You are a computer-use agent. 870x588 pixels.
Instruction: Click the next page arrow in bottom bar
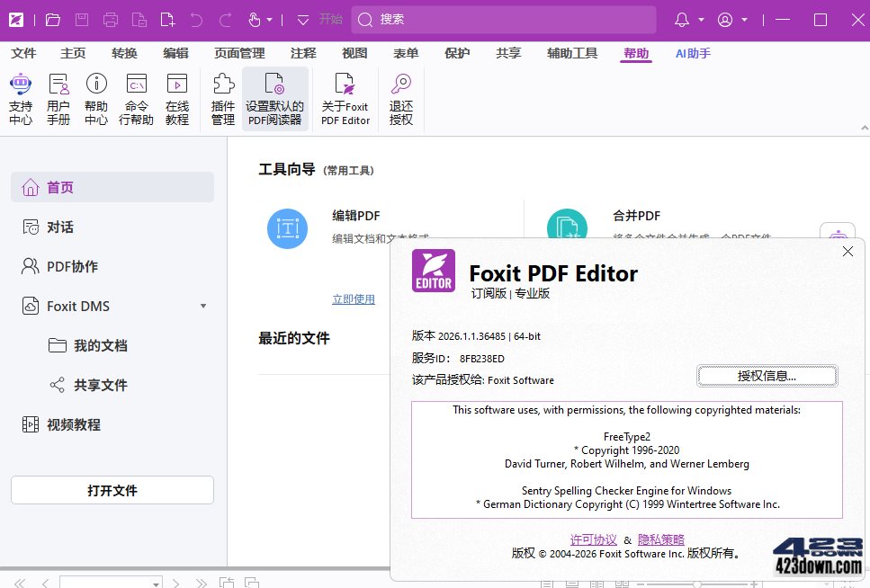pos(175,583)
